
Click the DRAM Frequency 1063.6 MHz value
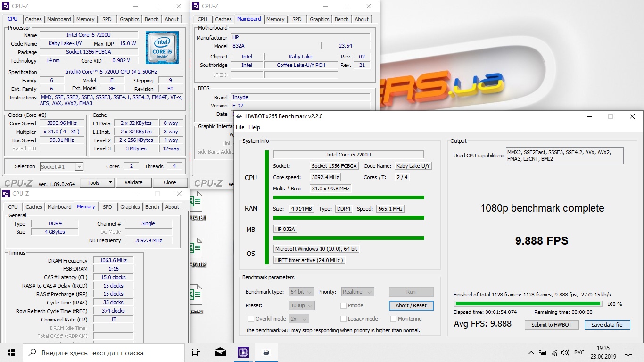113,261
